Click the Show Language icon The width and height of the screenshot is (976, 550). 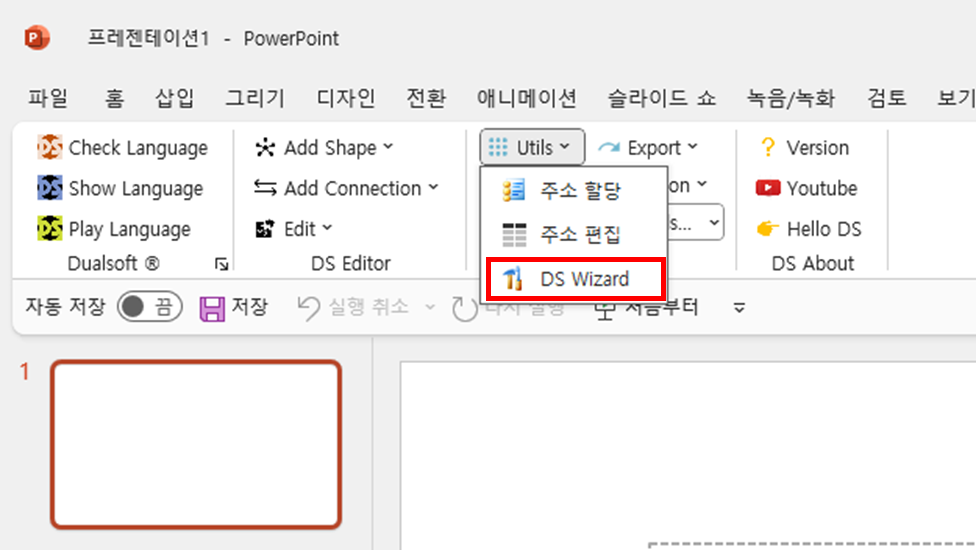tap(49, 188)
